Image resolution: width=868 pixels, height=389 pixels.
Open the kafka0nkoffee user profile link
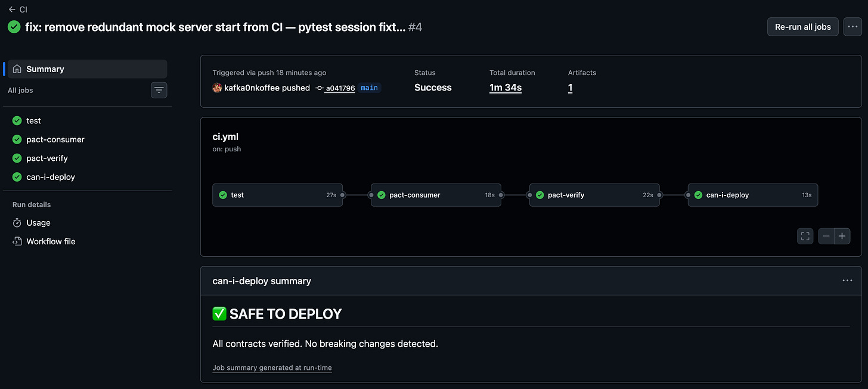coord(252,88)
